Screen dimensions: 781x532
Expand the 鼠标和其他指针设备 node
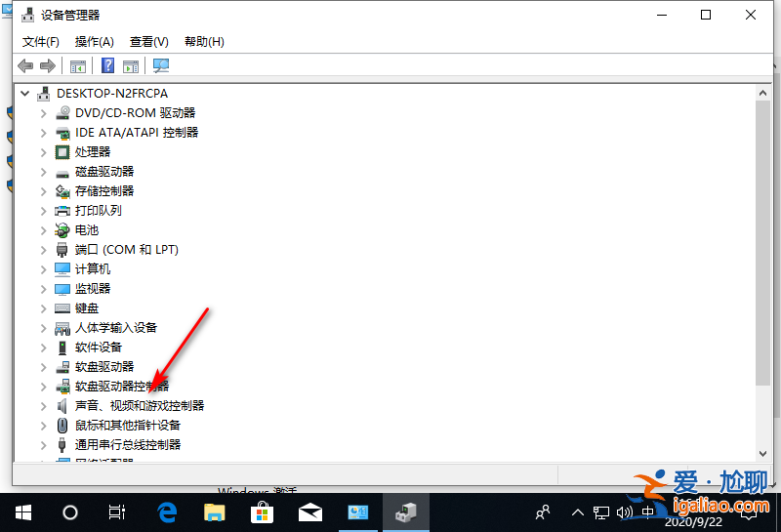coord(44,426)
